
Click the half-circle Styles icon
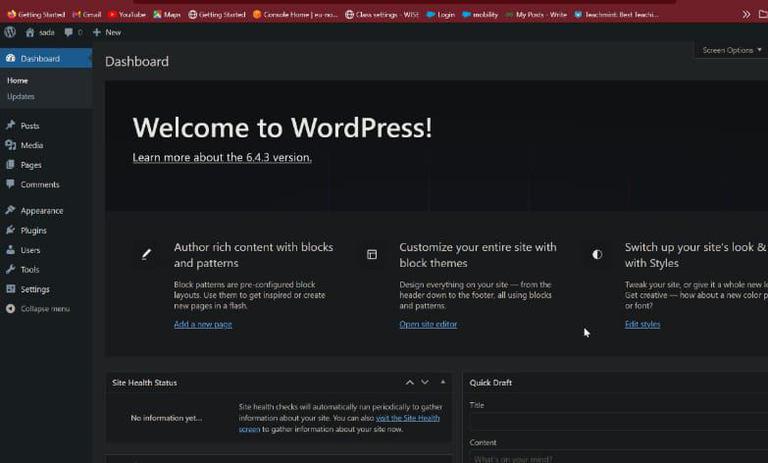(x=597, y=254)
